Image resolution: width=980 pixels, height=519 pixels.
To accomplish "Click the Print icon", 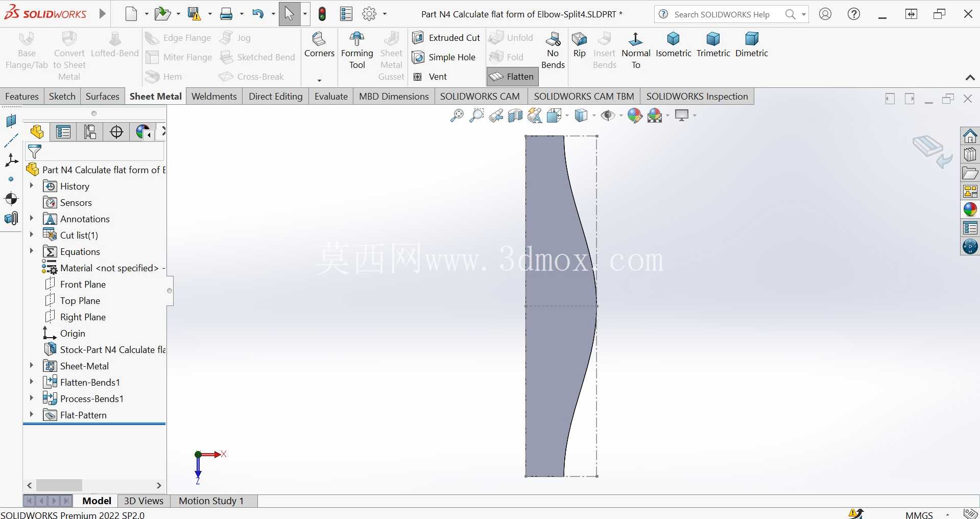I will point(226,14).
